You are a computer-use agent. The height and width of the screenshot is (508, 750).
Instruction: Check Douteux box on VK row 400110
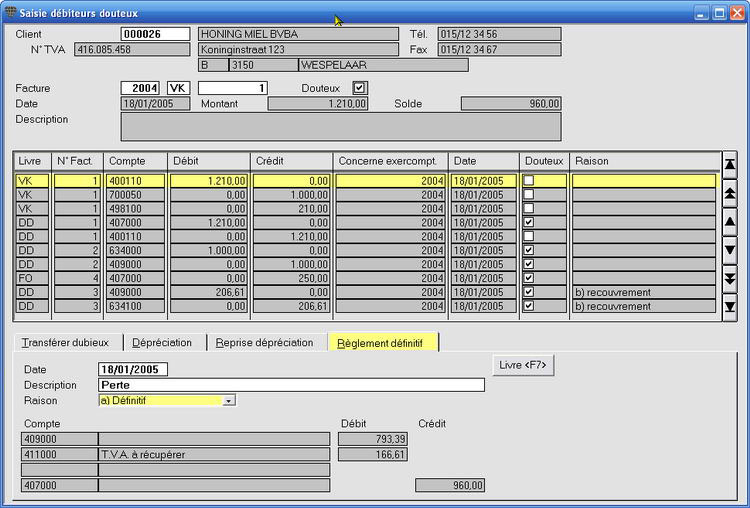click(x=529, y=180)
